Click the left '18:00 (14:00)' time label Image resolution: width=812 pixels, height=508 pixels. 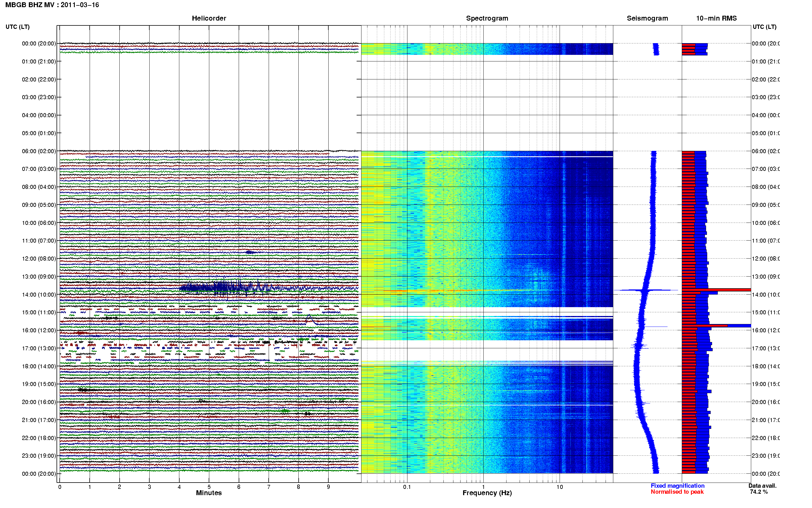point(39,366)
